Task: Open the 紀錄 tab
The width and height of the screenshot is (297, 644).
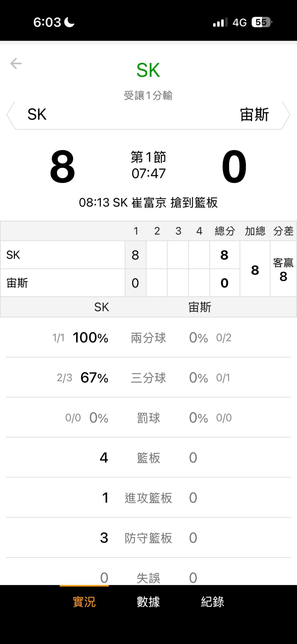Action: click(212, 602)
